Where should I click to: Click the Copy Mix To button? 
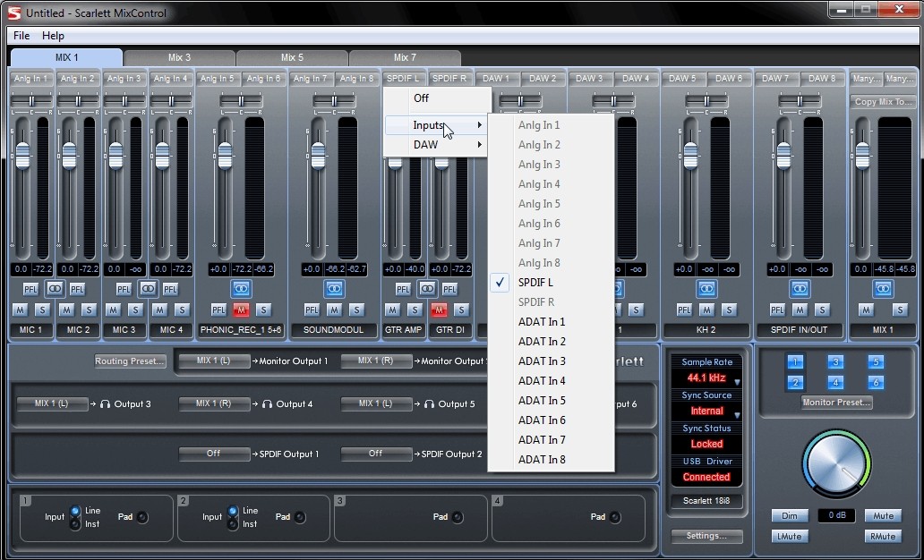point(882,101)
